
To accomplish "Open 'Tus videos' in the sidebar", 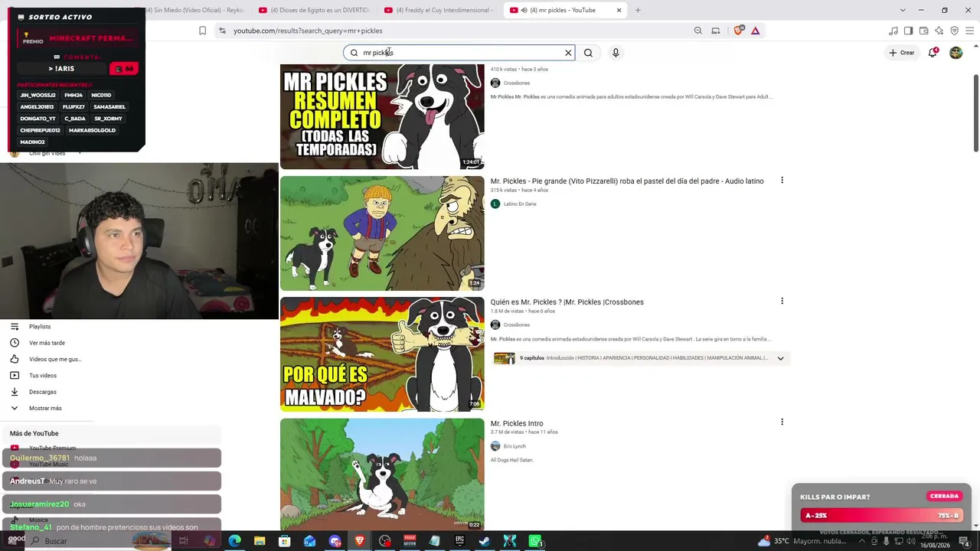I will (x=43, y=376).
